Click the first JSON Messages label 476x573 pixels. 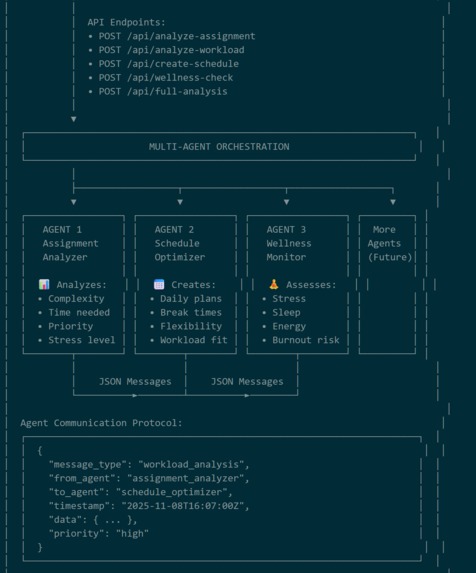135,382
